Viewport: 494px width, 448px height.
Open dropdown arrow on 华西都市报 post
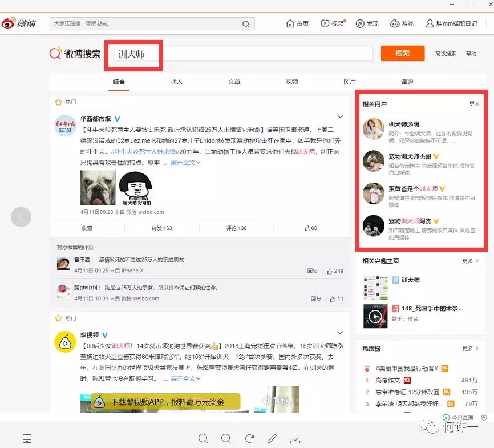(340, 116)
